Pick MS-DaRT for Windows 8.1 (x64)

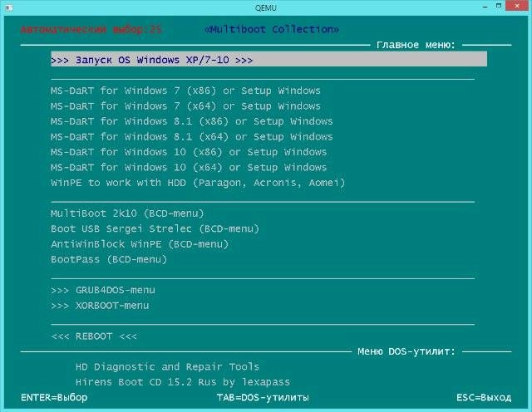click(191, 136)
